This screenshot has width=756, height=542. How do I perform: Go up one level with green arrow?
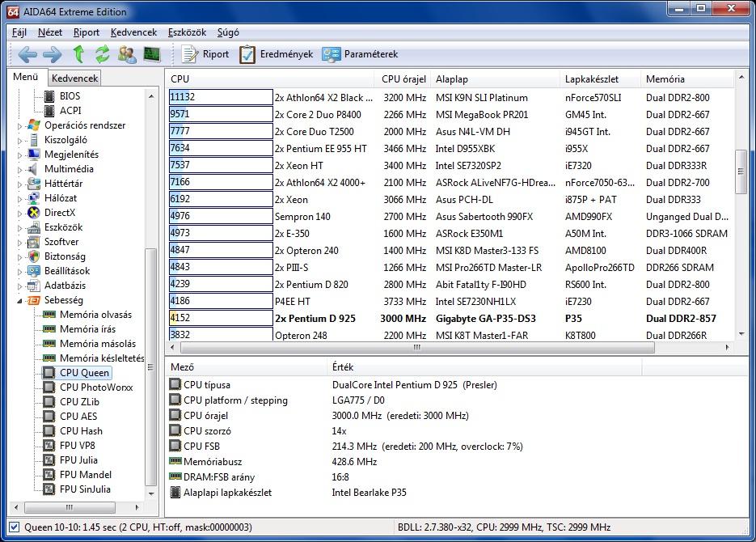click(x=78, y=54)
